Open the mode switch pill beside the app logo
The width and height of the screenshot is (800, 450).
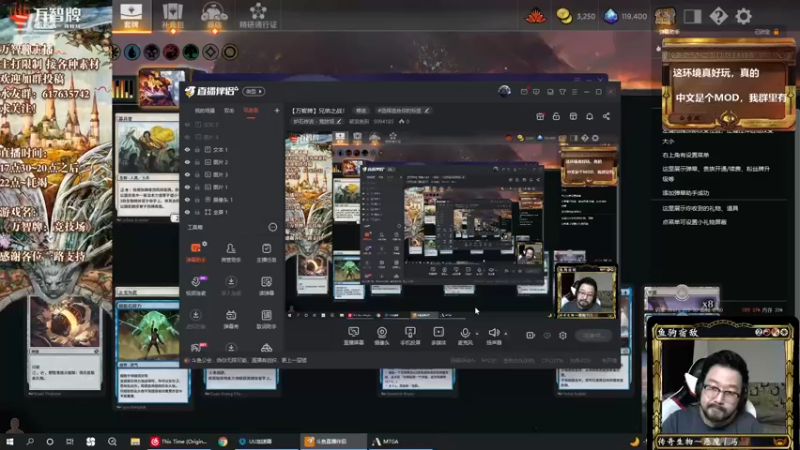(x=254, y=91)
